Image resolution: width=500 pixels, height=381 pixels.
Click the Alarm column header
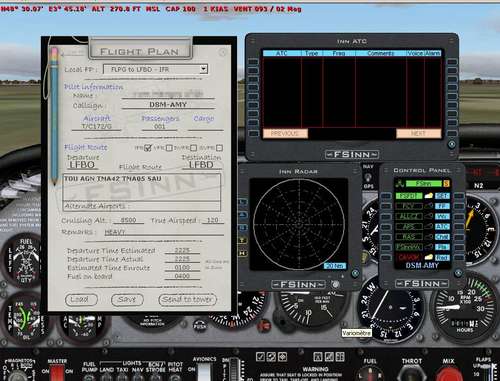tap(433, 53)
